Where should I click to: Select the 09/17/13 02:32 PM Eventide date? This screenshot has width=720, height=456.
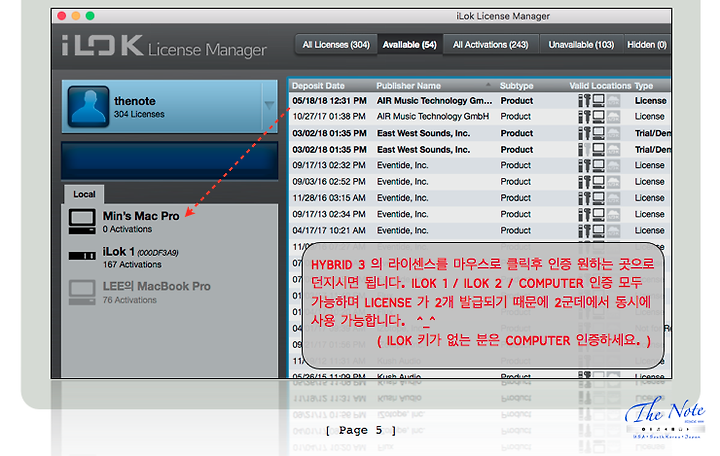[x=329, y=165]
